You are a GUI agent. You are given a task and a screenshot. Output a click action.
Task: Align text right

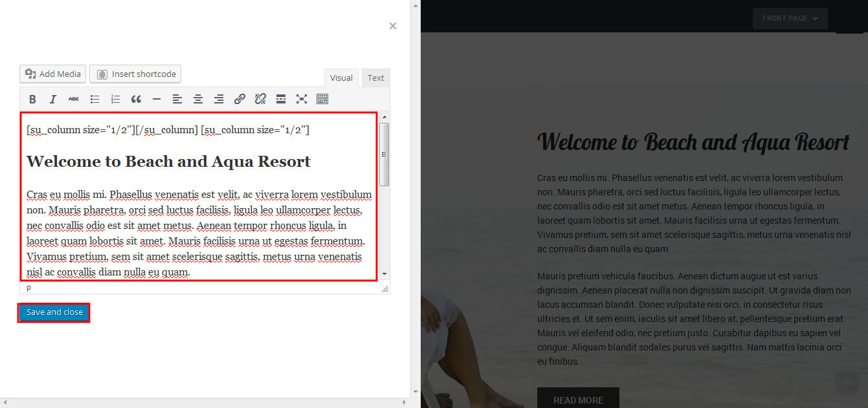[x=219, y=99]
